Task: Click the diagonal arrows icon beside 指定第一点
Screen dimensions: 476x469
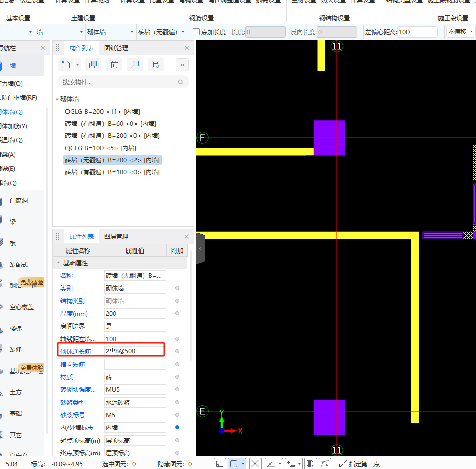Action: [343, 464]
